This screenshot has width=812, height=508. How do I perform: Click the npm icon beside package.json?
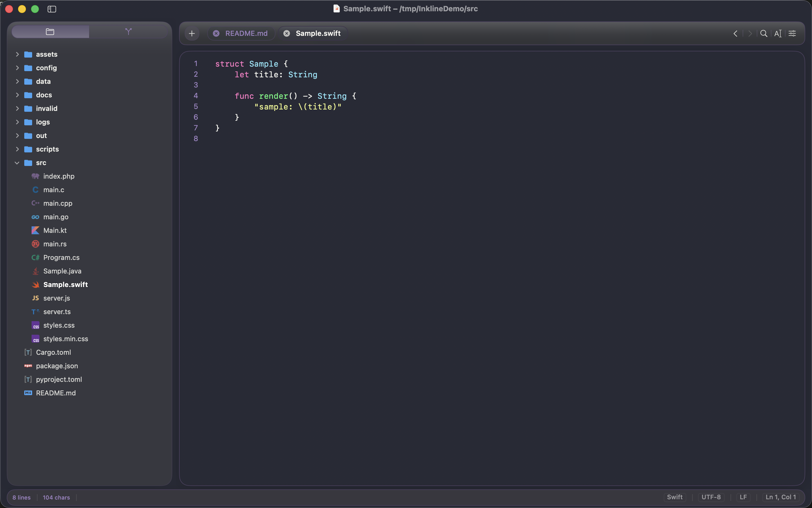pos(28,366)
